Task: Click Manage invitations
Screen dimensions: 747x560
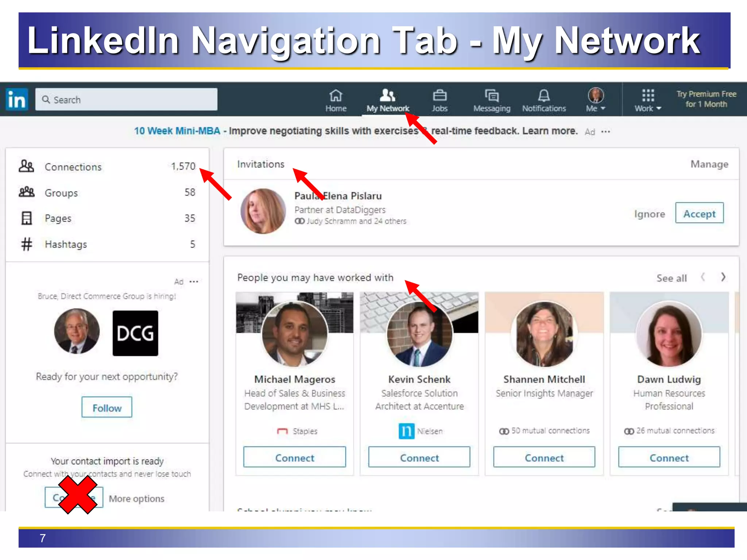Action: (x=709, y=164)
